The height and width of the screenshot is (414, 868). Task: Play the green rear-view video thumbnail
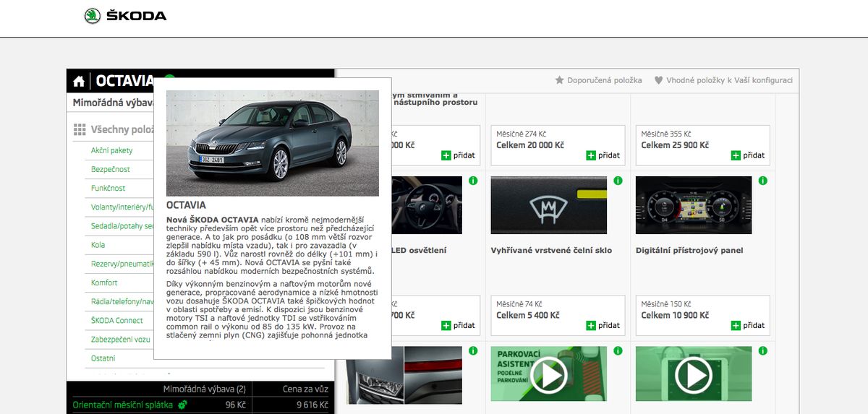[693, 374]
